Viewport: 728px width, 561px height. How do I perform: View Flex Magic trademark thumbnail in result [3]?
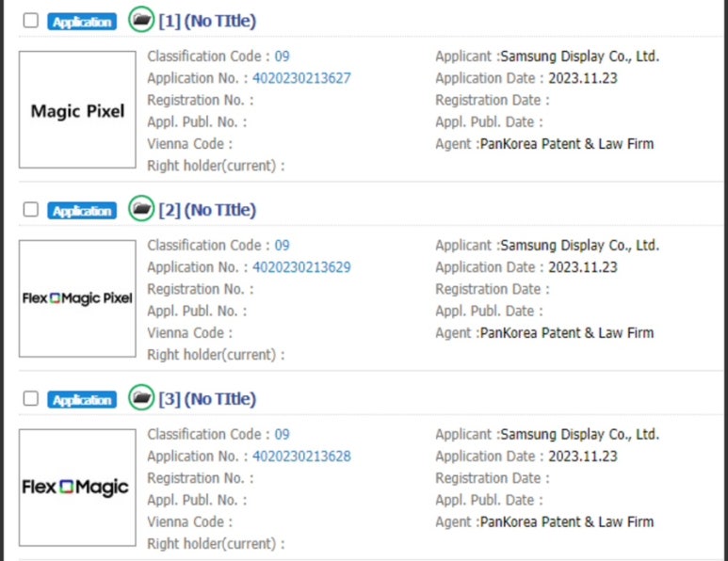pos(77,488)
